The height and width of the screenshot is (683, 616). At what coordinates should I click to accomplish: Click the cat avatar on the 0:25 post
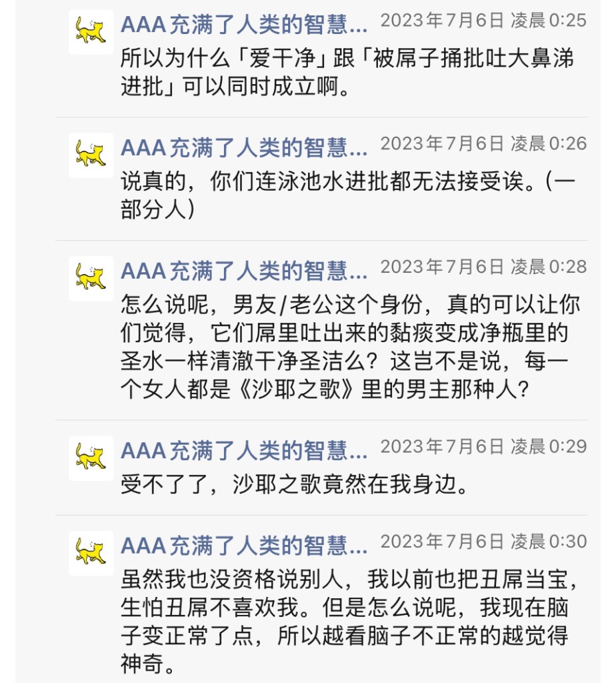91,31
